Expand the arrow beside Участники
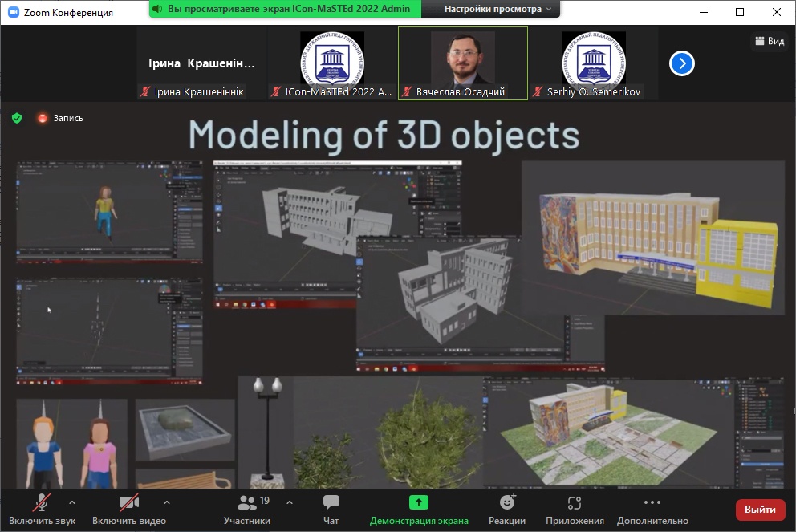The image size is (796, 532). coord(290,502)
